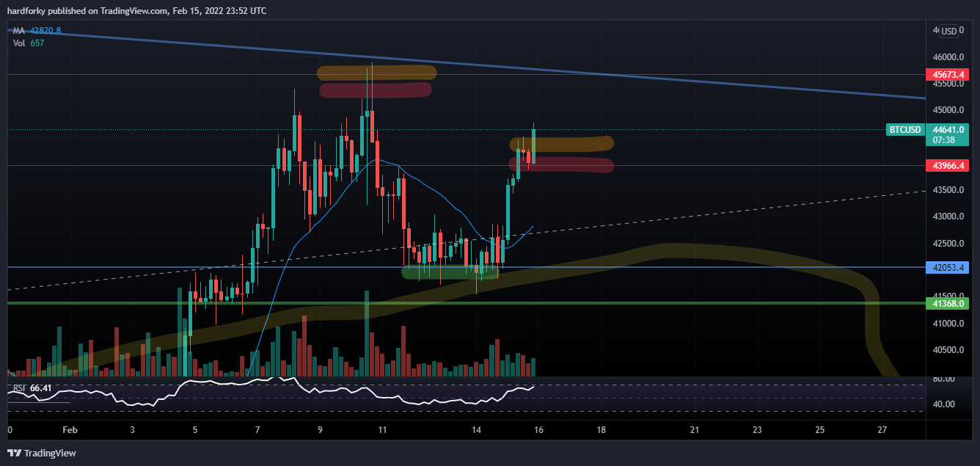Click the 25 date label on time axis
The image size is (980, 466).
819,430
